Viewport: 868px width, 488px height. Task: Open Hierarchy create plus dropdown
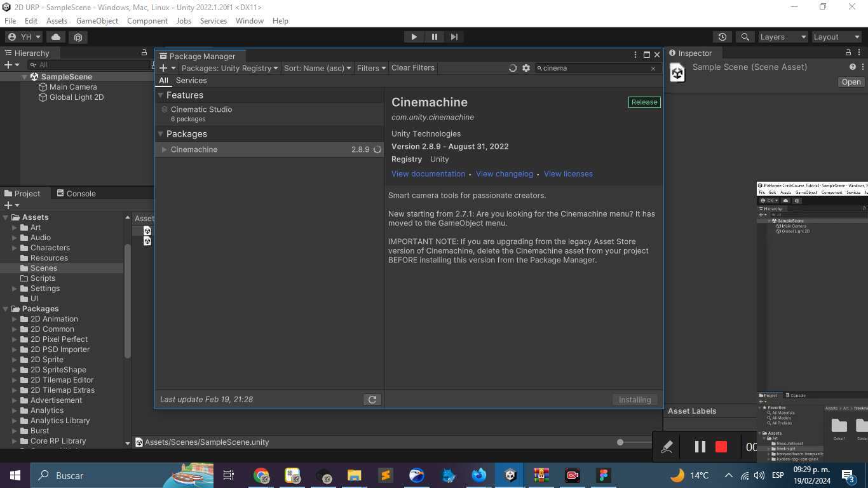[11, 65]
